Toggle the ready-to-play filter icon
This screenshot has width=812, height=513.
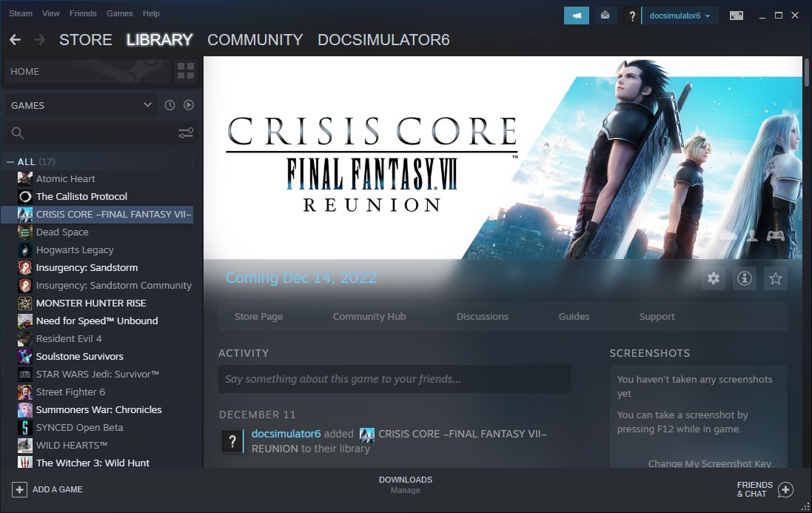pyautogui.click(x=189, y=105)
